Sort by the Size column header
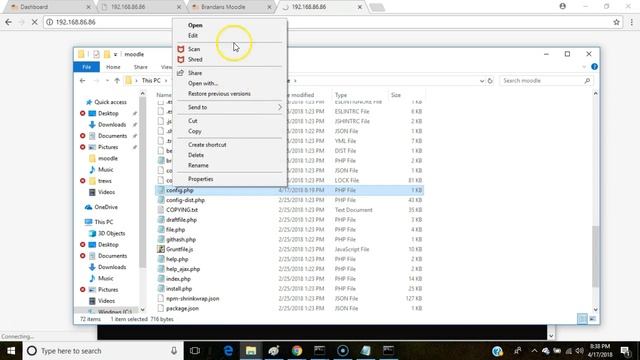 (396, 95)
